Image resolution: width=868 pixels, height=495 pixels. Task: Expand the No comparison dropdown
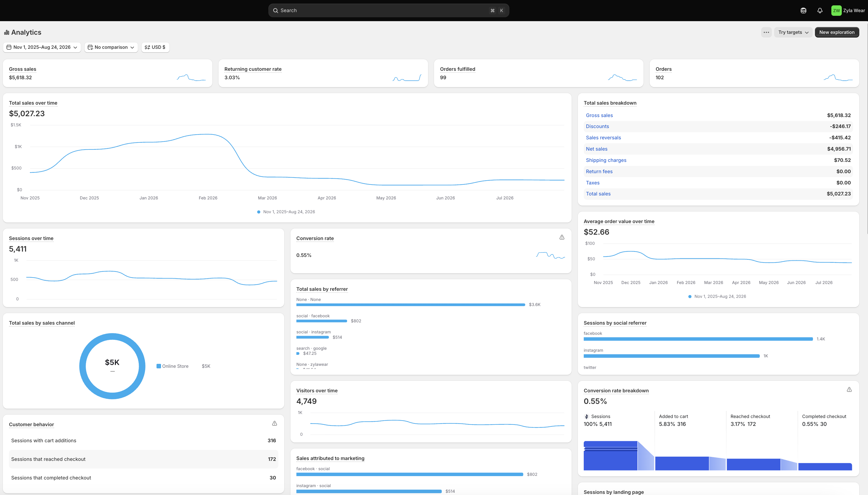coord(111,47)
